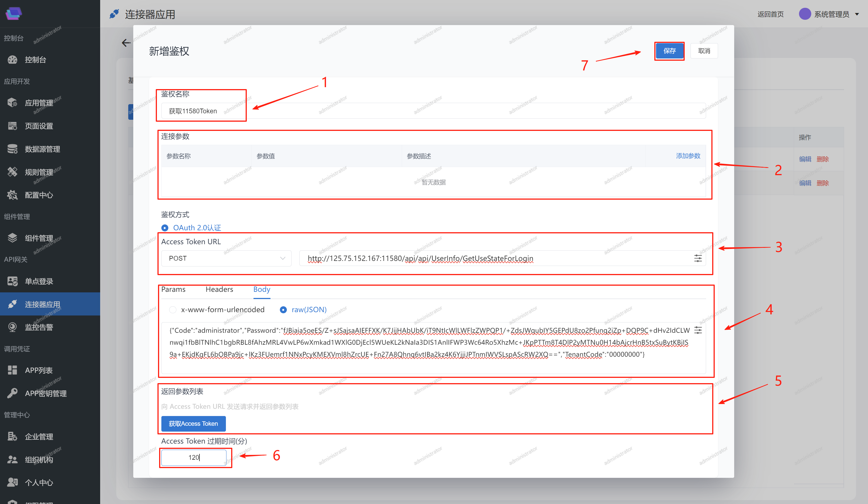Screen dimensions: 868x504
Task: Select raw(JSON) body option
Action: coord(283,310)
